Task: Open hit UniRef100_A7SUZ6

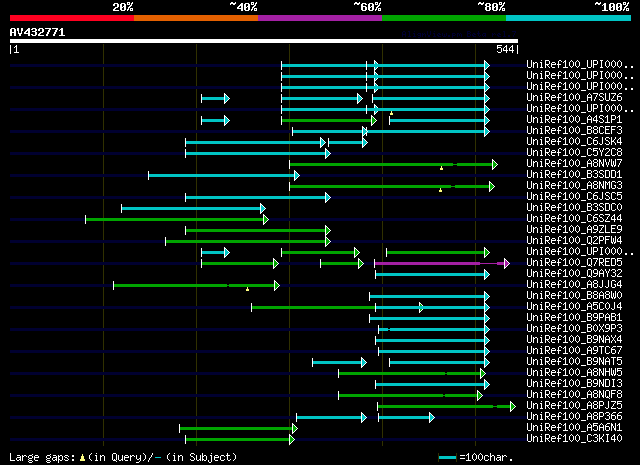Action: (574, 97)
